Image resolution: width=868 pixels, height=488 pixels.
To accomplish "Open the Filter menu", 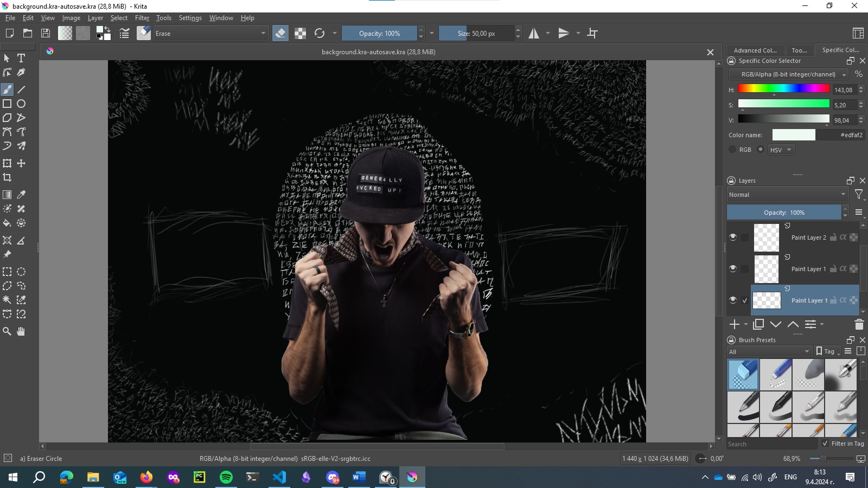I will 142,18.
